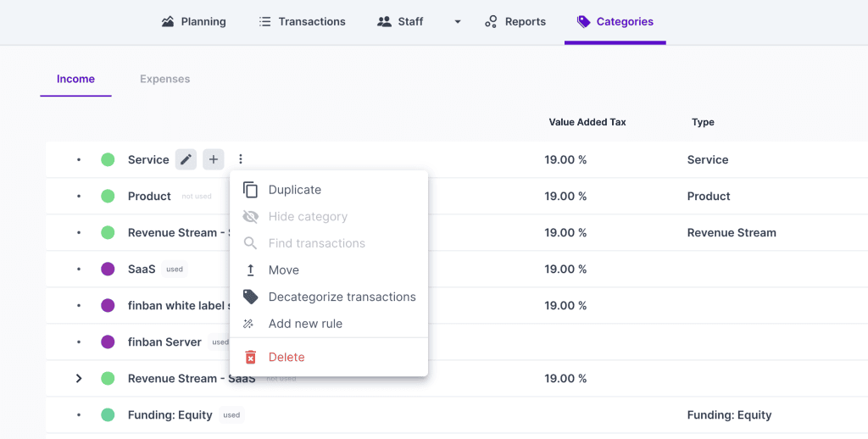Click the plus icon beside Service
868x439 pixels.
pos(214,159)
